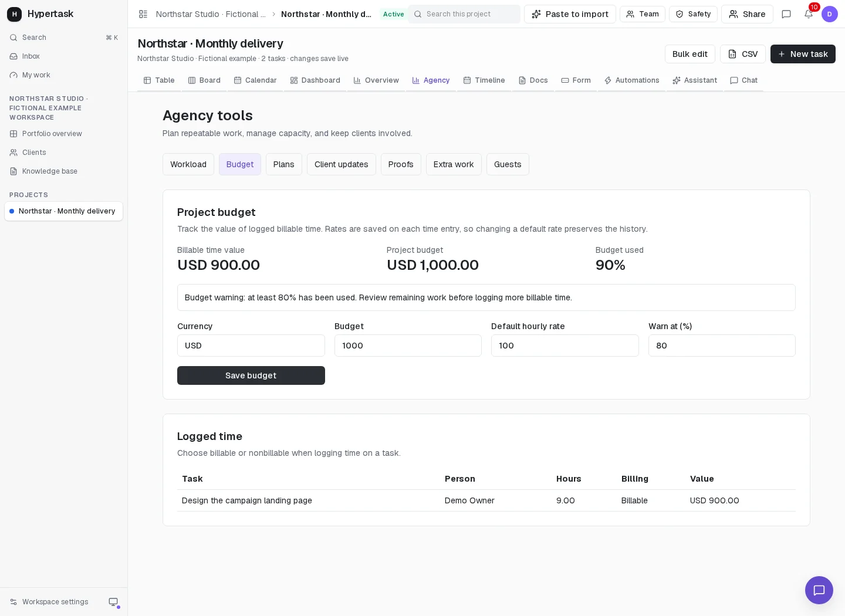The width and height of the screenshot is (845, 616).
Task: Open the Team button
Action: click(x=643, y=14)
